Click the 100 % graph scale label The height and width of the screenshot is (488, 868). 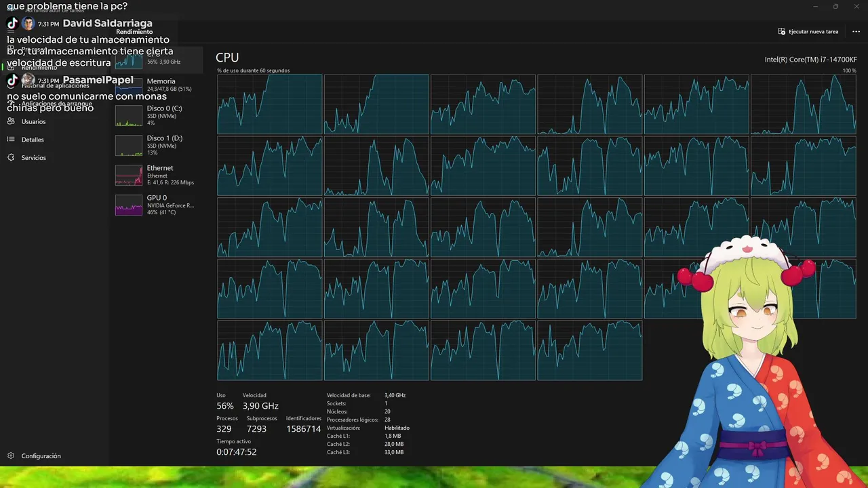849,70
